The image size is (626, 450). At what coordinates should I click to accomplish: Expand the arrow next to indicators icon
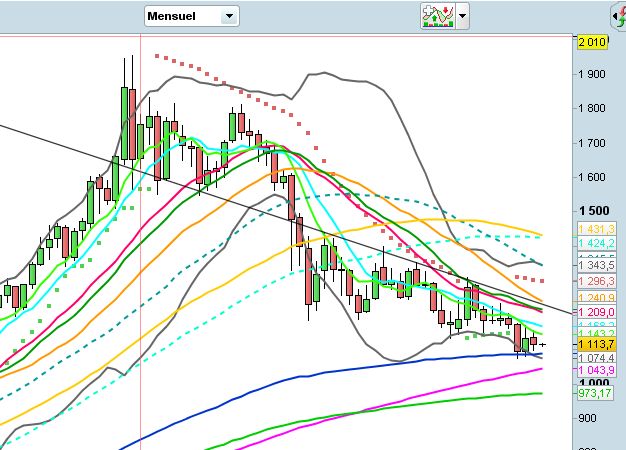(462, 16)
